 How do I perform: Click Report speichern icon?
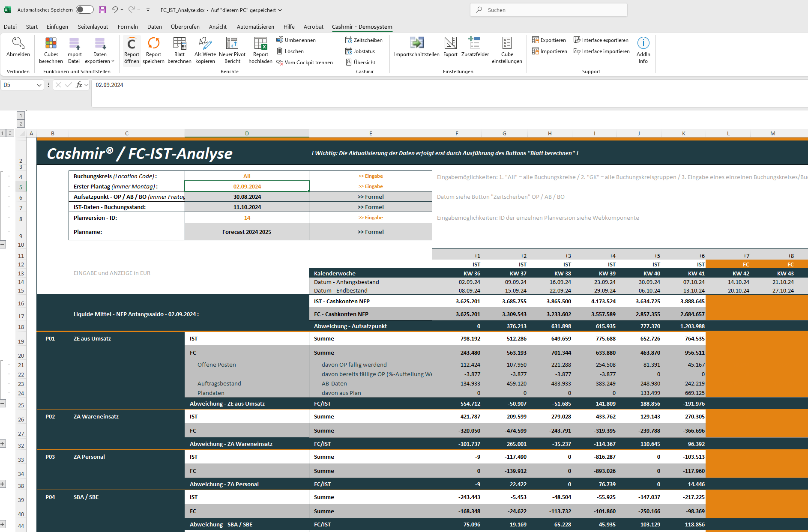coord(153,43)
